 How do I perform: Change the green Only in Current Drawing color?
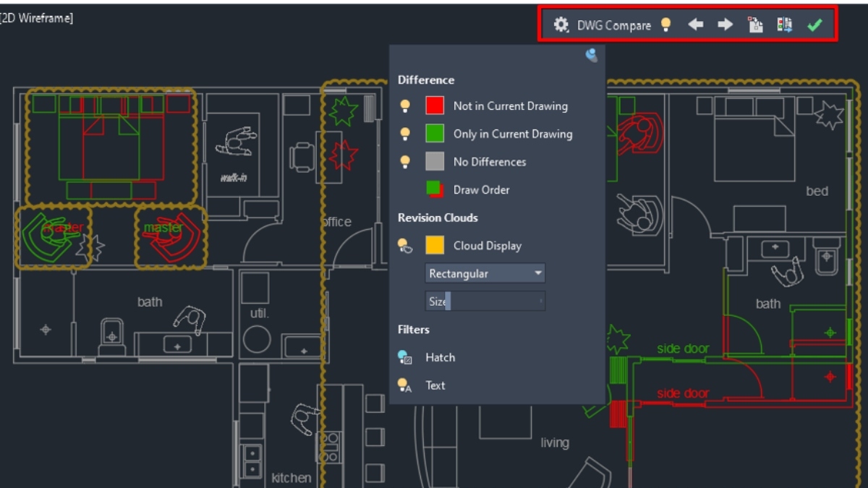pos(434,134)
